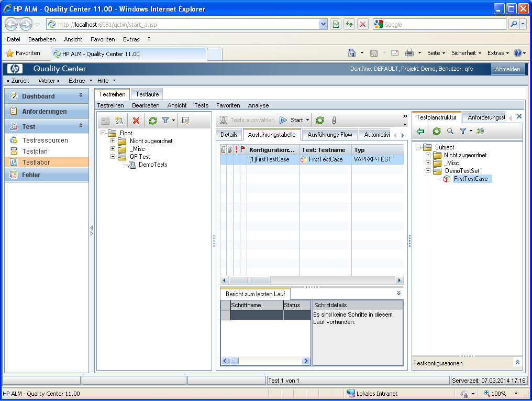Click the Tests auswählen button
532x401 pixels.
(247, 120)
